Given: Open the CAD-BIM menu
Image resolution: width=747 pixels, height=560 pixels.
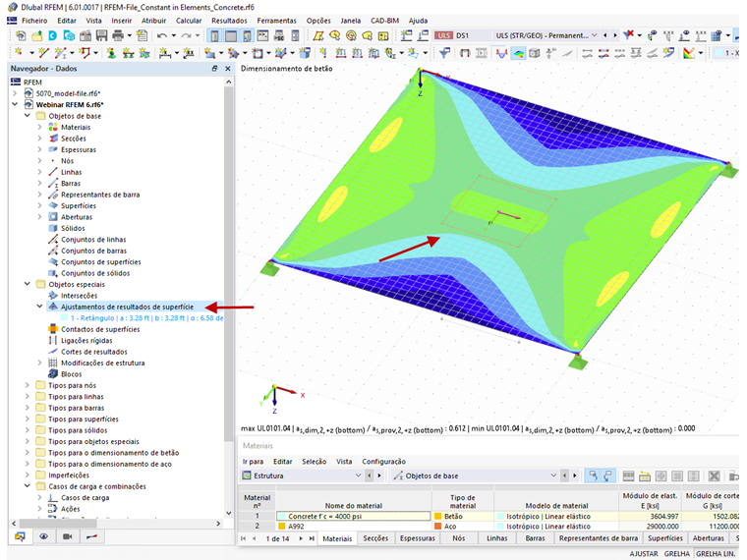Looking at the screenshot, I should 384,21.
